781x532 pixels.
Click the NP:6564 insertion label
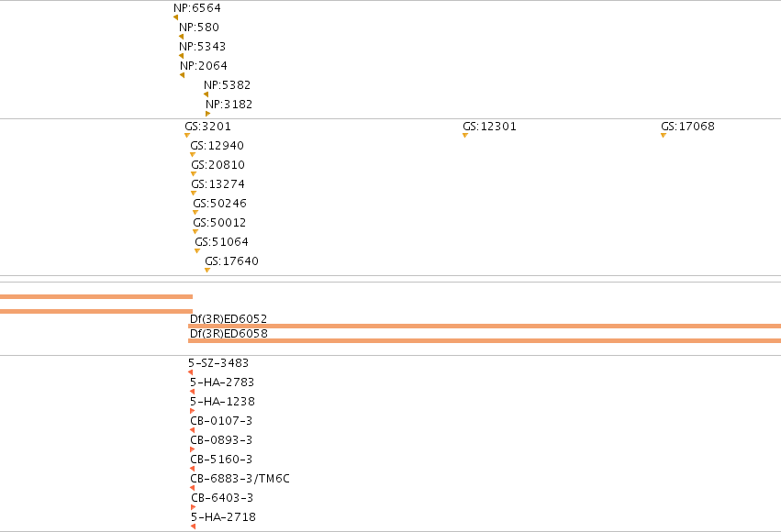(x=197, y=8)
